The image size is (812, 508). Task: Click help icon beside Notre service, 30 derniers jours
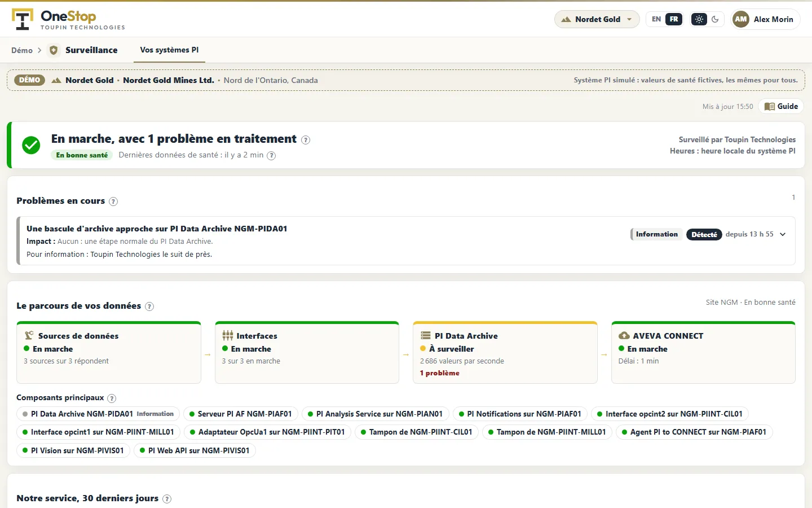click(x=167, y=499)
